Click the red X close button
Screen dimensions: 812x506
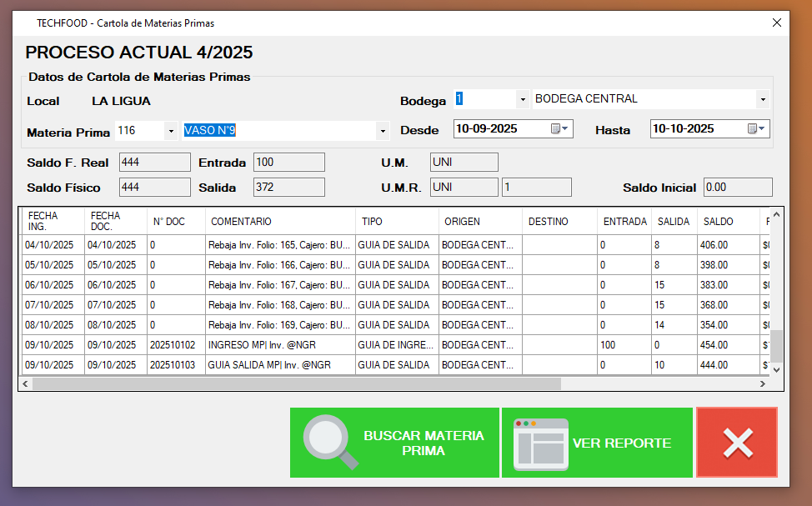point(737,443)
